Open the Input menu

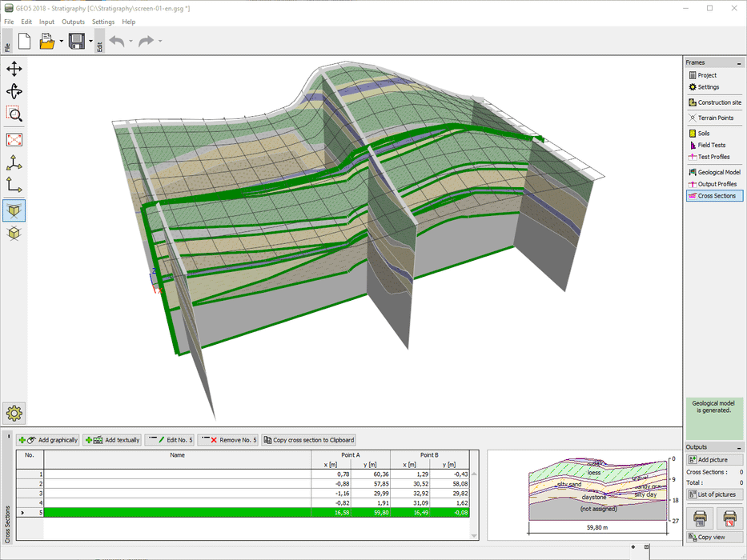pyautogui.click(x=46, y=22)
